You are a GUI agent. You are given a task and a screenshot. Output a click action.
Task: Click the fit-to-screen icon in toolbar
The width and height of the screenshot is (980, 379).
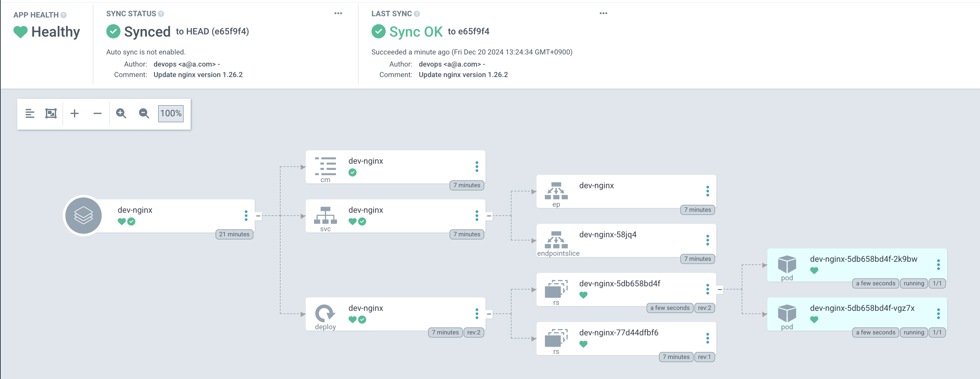(x=51, y=113)
